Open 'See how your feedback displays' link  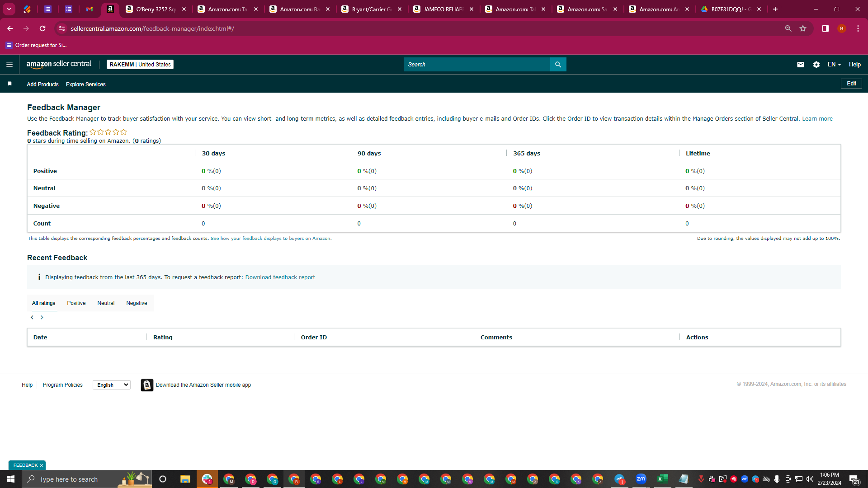click(270, 239)
